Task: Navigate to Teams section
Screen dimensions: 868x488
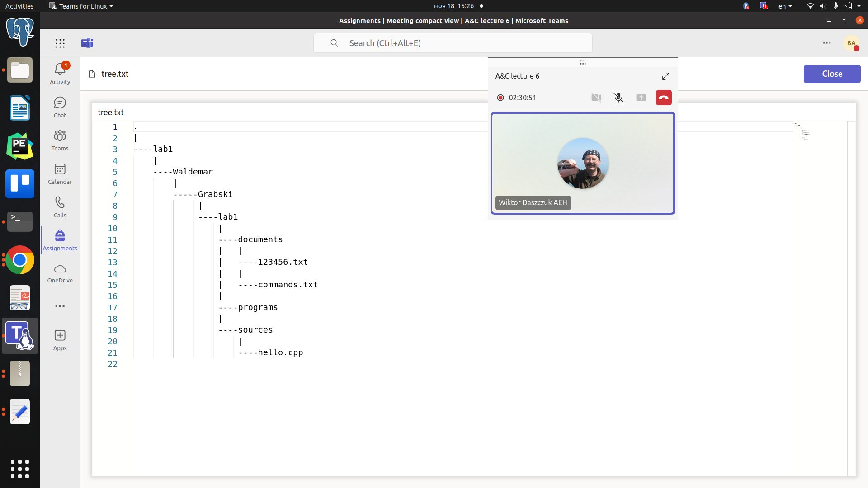Action: click(60, 140)
